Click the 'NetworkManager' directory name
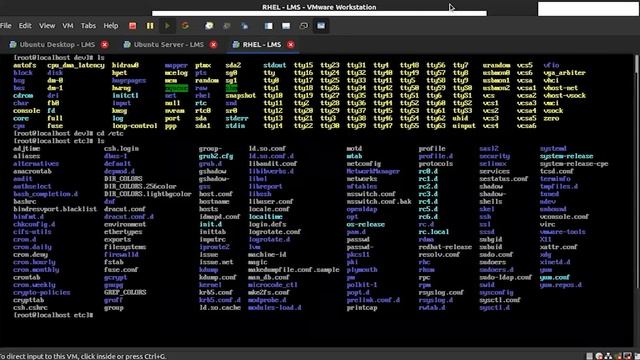Image resolution: width=640 pixels, height=360 pixels. pos(373,171)
